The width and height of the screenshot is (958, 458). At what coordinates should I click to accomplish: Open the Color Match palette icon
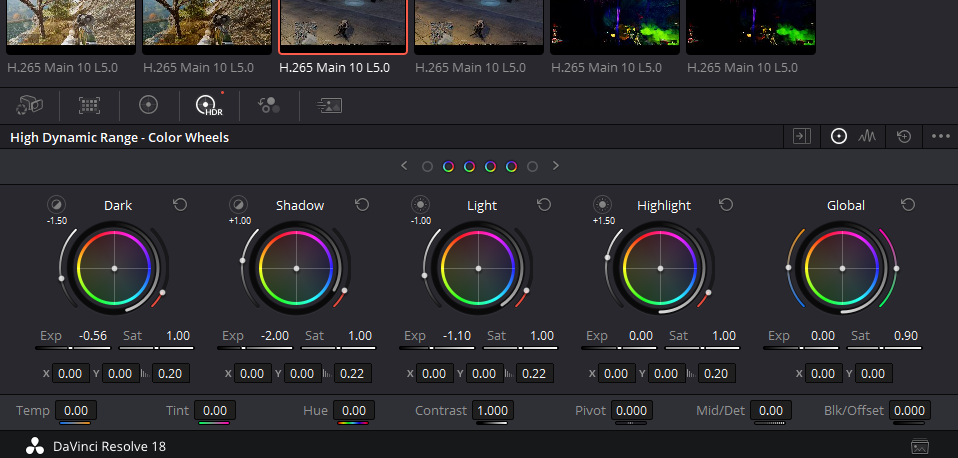[x=89, y=106]
